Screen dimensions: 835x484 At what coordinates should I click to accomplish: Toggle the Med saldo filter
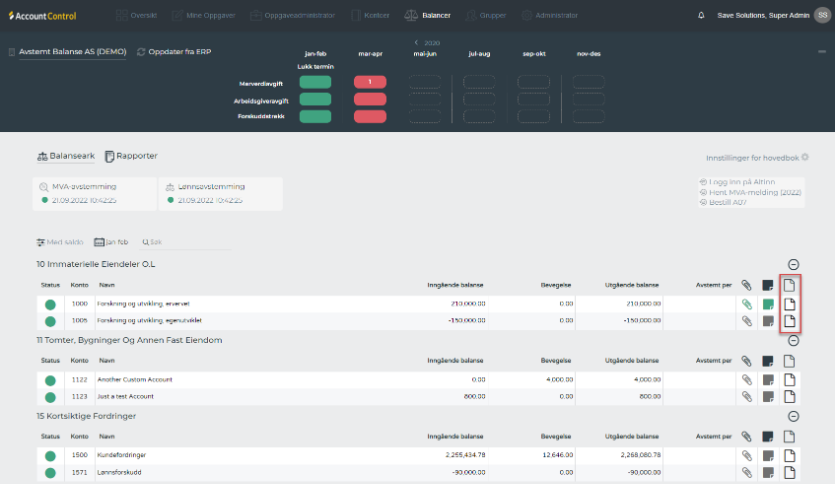click(x=60, y=242)
